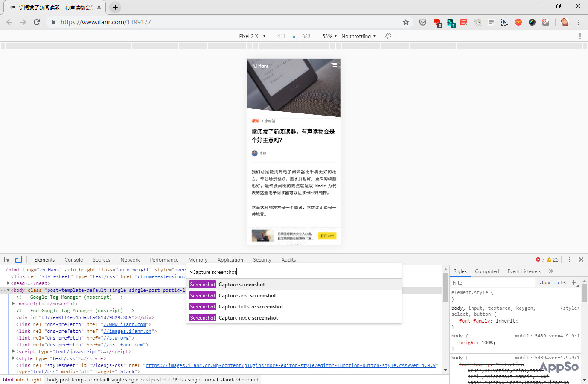Open the Pocket save icon
Screen dimensions: 588x384
tap(422, 22)
